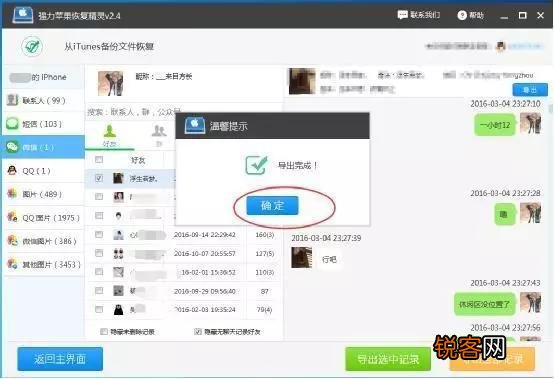Click the 一小时12 chat bubble
This screenshot has height=379, width=554.
[x=495, y=125]
